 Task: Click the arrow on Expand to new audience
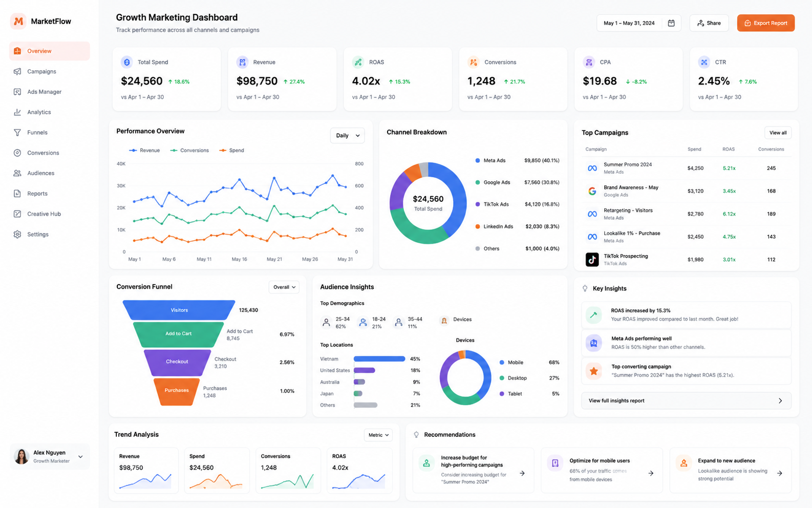779,474
